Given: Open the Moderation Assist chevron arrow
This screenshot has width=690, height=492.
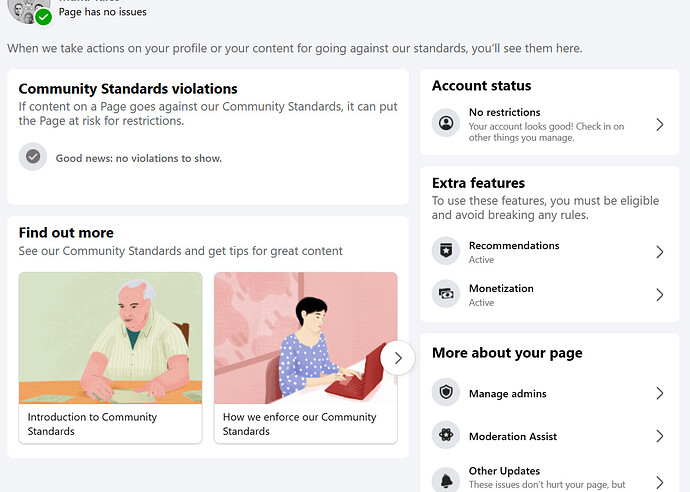Looking at the screenshot, I should (x=660, y=436).
